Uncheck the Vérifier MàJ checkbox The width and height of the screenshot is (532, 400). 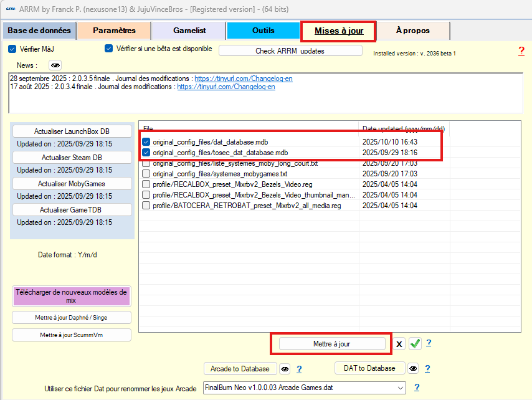click(x=12, y=49)
